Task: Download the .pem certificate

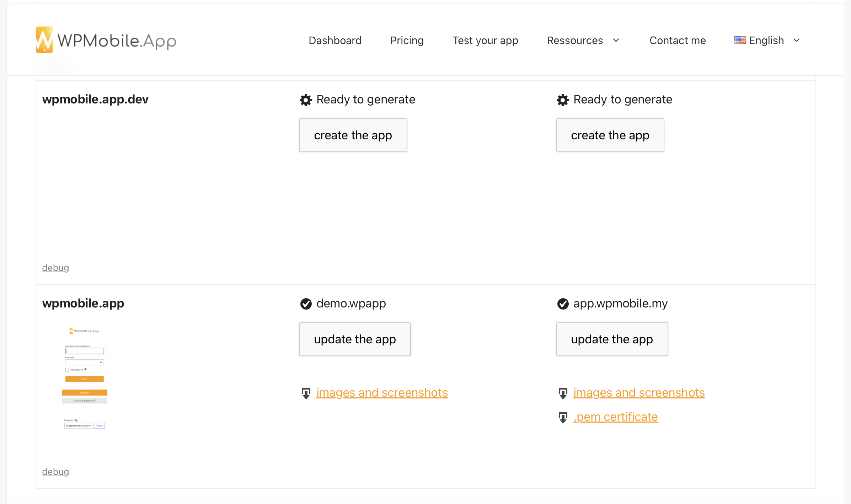Action: coord(615,417)
